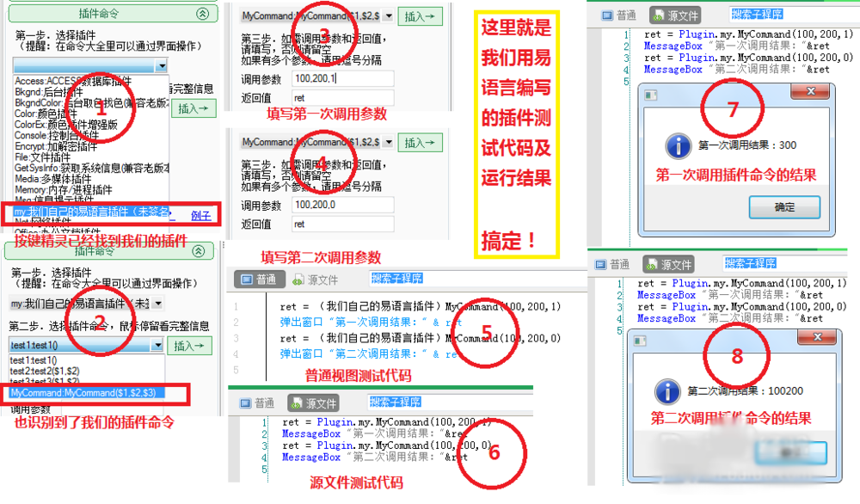Click 搜索子程序 box above the 第一次调用结果 dialog
The width and height of the screenshot is (860, 504).
pyautogui.click(x=757, y=15)
